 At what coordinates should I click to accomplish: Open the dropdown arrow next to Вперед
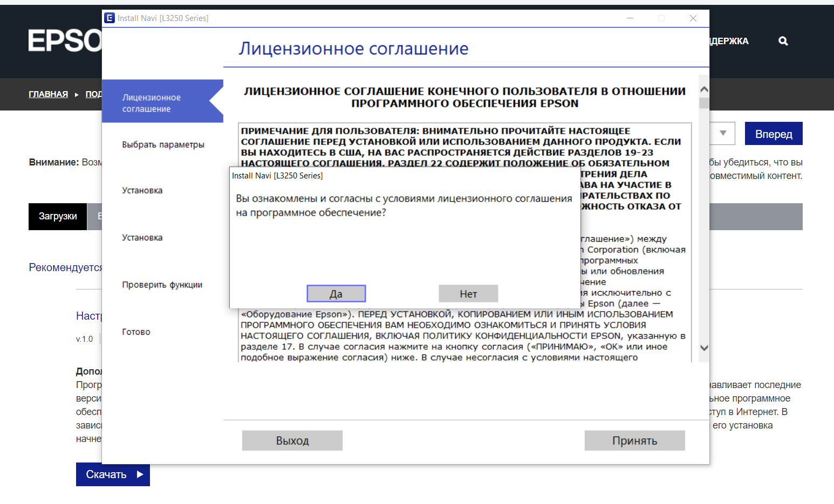pyautogui.click(x=723, y=133)
